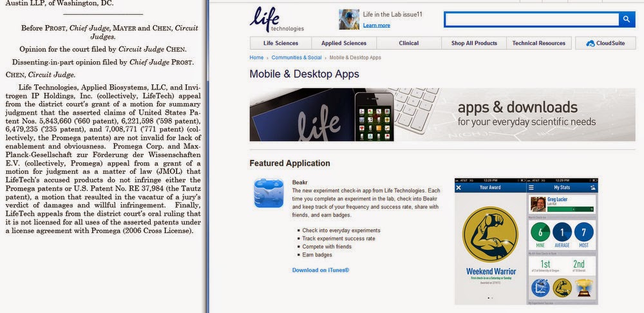Click the blue badge in My Stats
The image size is (644, 313).
pyautogui.click(x=540, y=287)
